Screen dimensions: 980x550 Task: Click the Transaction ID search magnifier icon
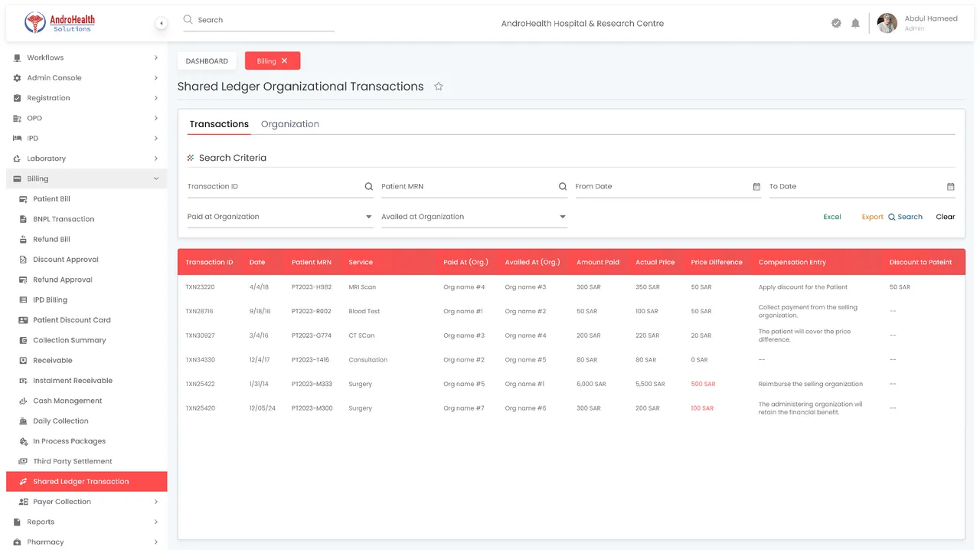pyautogui.click(x=368, y=186)
